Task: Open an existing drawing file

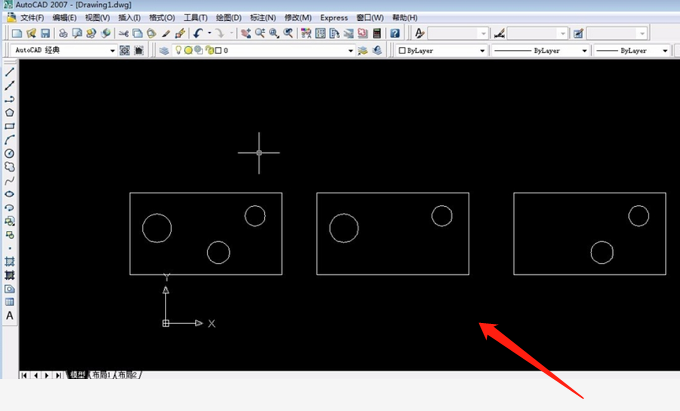Action: [31, 33]
